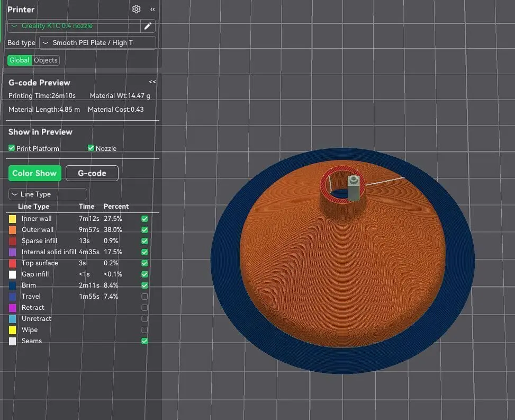Open printer settings gear icon

(x=137, y=9)
